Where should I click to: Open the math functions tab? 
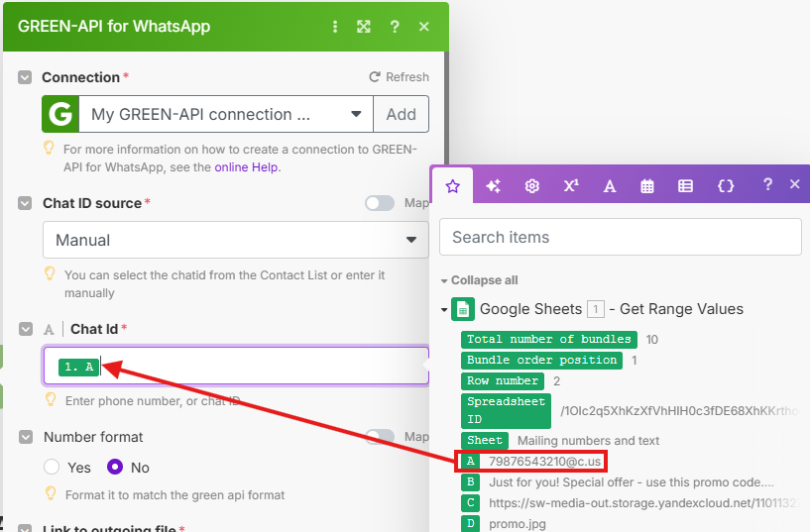pyautogui.click(x=571, y=185)
